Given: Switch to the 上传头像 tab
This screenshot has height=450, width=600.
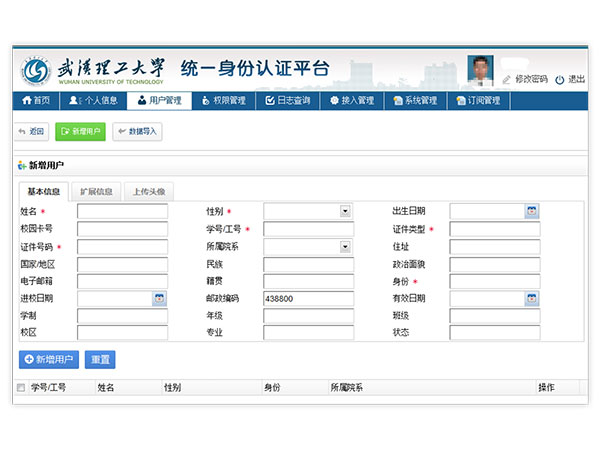Looking at the screenshot, I should click(150, 191).
